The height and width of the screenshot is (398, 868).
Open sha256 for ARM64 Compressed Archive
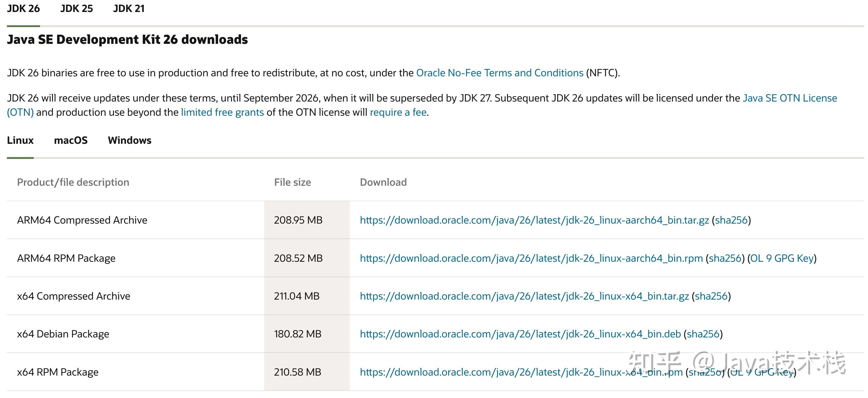731,220
